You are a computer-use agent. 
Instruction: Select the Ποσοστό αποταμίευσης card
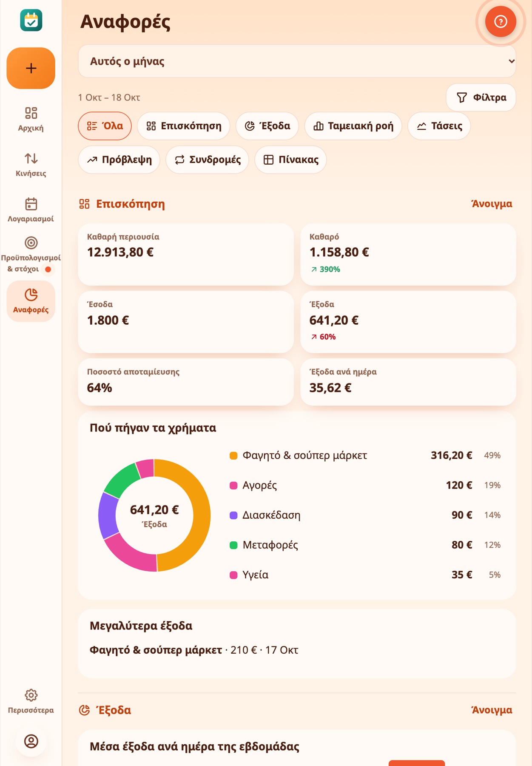pyautogui.click(x=186, y=382)
